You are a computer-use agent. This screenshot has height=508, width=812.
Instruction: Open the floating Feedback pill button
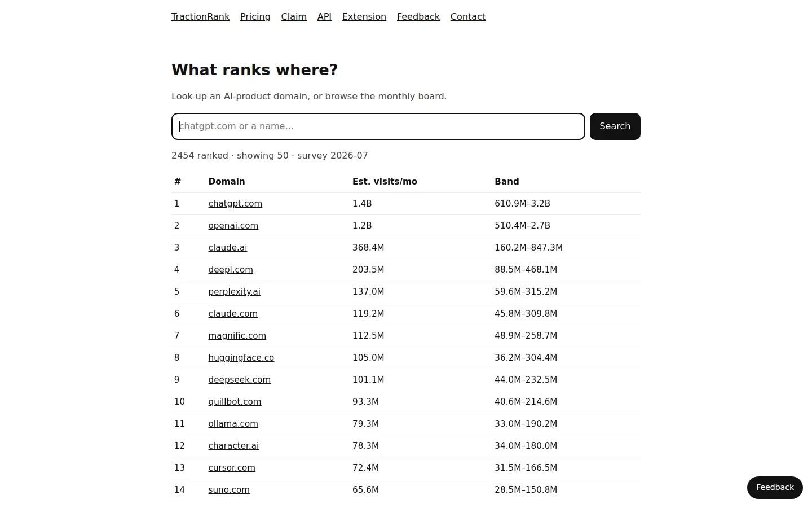point(775,488)
